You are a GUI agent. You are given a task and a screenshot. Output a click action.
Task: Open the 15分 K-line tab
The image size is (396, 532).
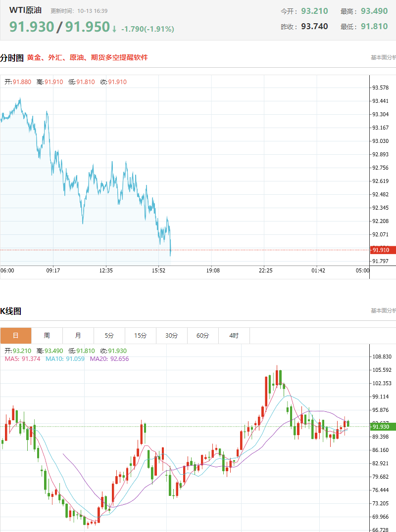pyautogui.click(x=141, y=336)
